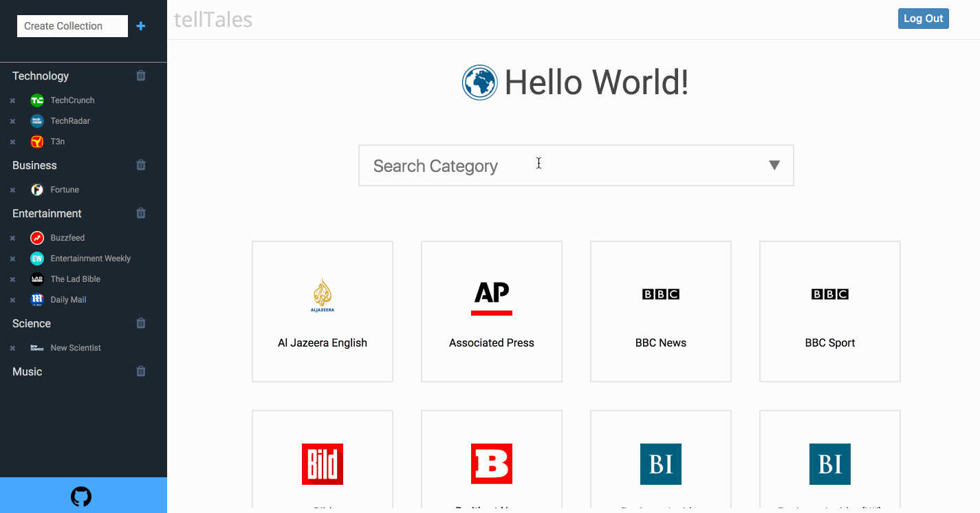Select the Technology collection heading
Image resolution: width=980 pixels, height=513 pixels.
pyautogui.click(x=41, y=76)
